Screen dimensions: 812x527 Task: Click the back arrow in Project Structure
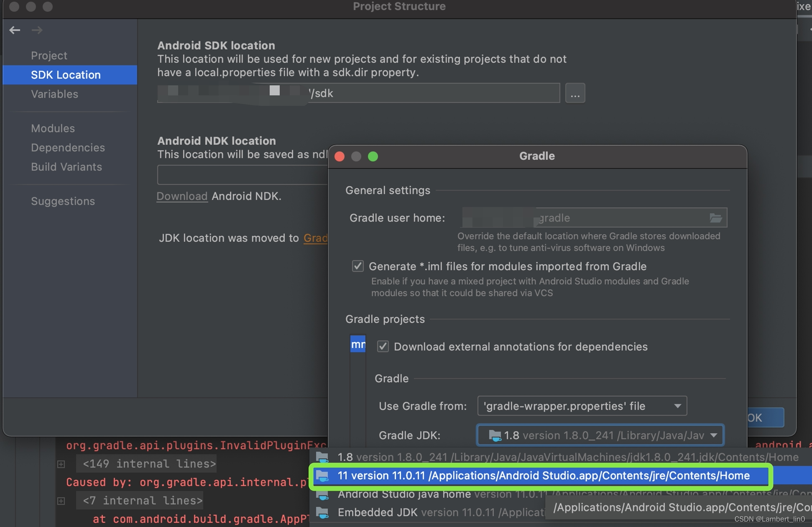[15, 30]
